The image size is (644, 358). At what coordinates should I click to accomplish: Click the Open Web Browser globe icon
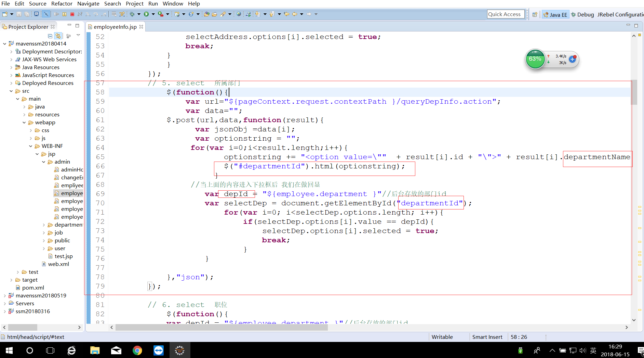point(239,14)
